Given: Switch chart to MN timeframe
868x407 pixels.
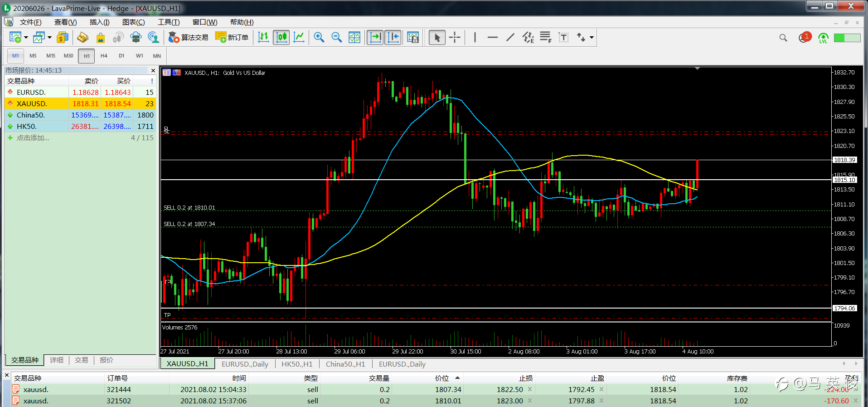Looking at the screenshot, I should (x=157, y=56).
